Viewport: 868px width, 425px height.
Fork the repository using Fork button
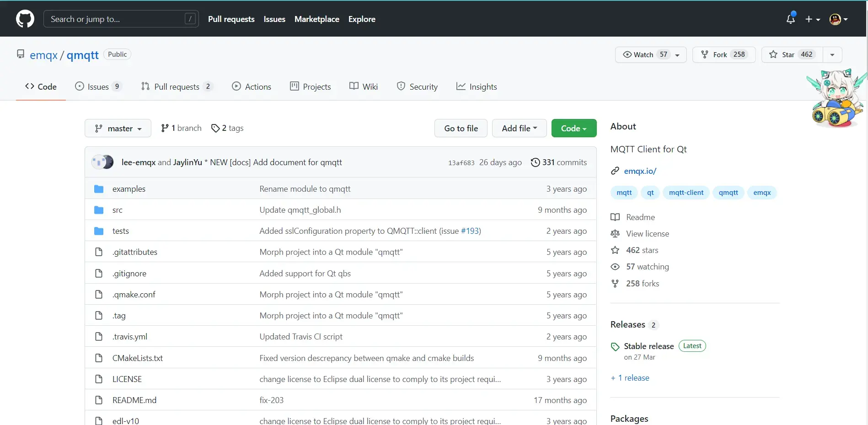point(723,54)
